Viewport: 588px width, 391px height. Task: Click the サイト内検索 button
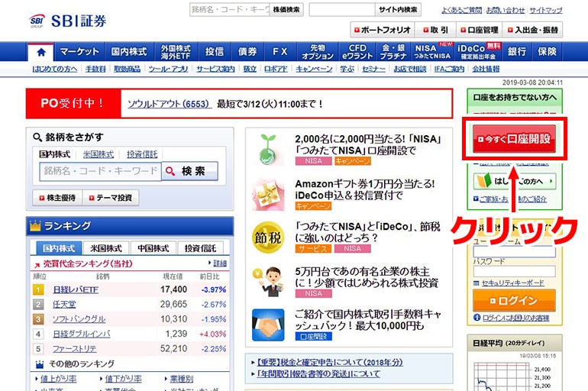398,10
